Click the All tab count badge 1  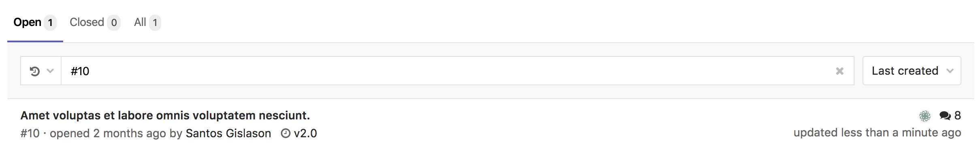click(155, 23)
